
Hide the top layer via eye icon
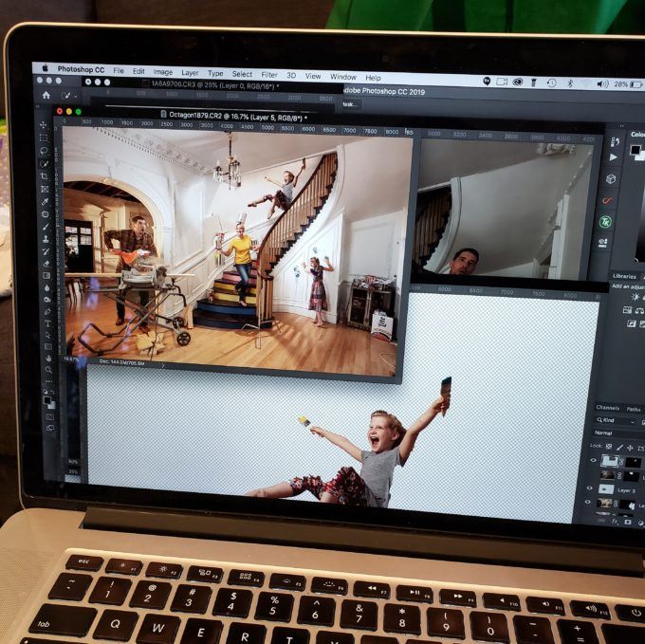tap(594, 460)
